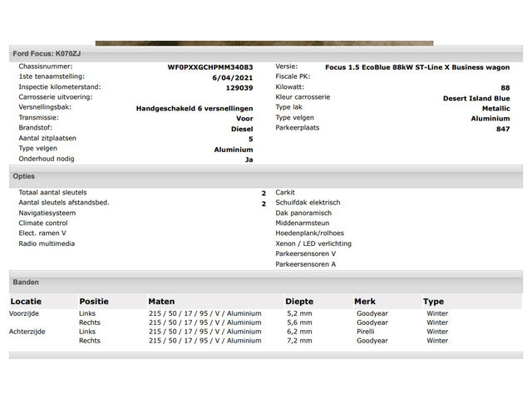532x399 pixels.
Task: Click the Opties section header
Action: [x=24, y=176]
